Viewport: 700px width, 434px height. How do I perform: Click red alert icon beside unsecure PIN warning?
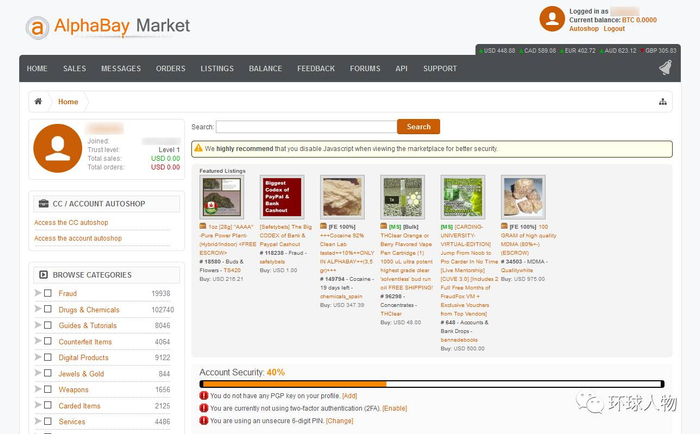[x=204, y=421]
